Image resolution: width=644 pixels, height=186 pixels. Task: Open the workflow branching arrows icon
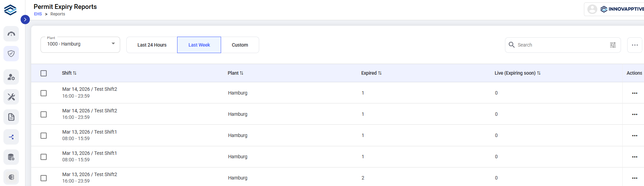[x=11, y=137]
